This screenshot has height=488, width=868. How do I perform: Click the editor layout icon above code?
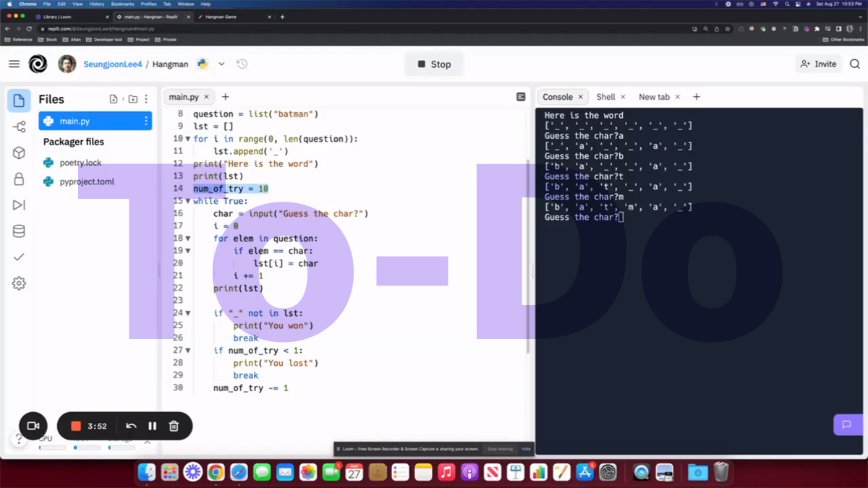point(521,97)
